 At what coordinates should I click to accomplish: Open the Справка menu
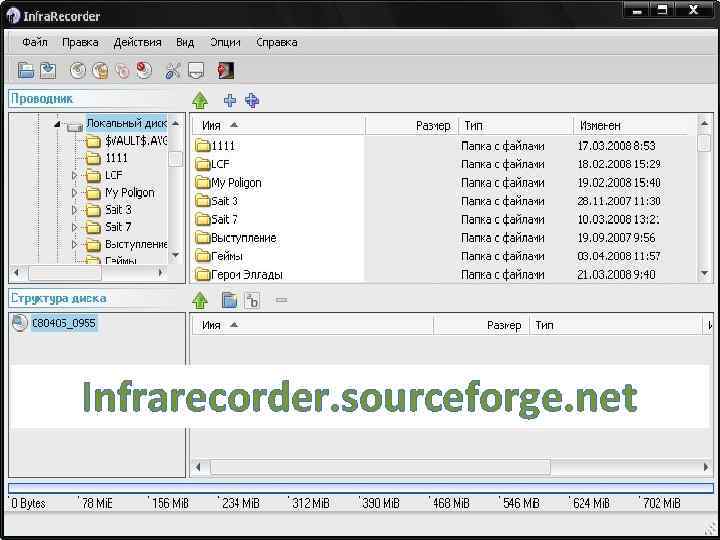click(276, 42)
